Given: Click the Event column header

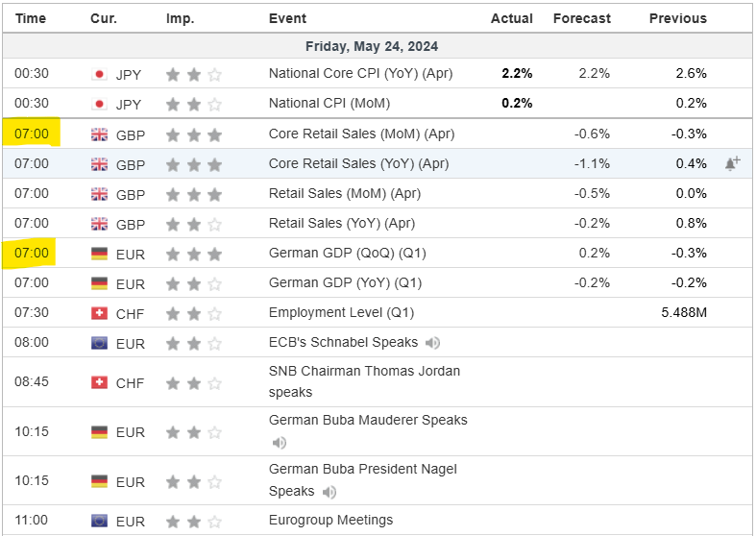Looking at the screenshot, I should tap(288, 18).
